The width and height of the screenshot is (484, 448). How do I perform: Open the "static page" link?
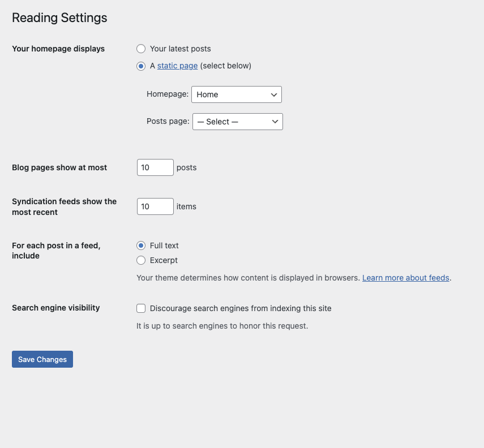177,66
